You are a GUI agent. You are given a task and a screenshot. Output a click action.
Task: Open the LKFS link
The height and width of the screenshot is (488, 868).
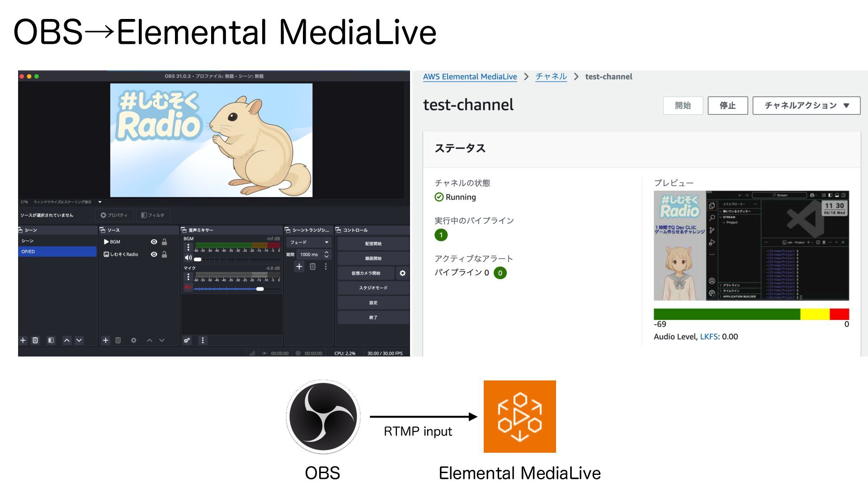click(x=708, y=337)
